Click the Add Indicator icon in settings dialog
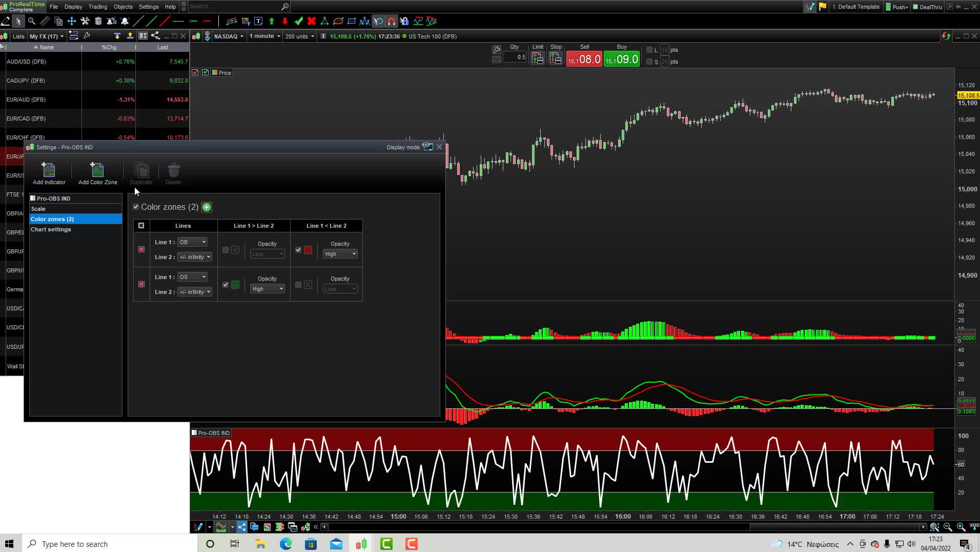 point(49,173)
